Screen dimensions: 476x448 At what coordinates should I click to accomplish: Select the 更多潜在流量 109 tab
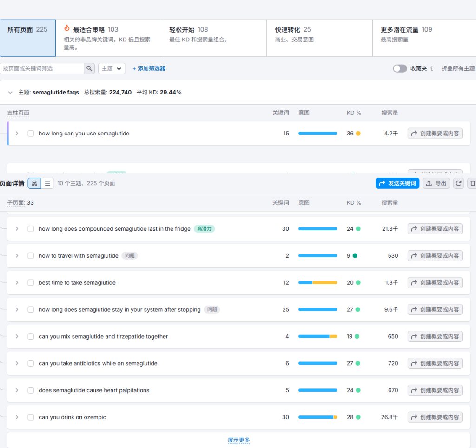(424, 38)
